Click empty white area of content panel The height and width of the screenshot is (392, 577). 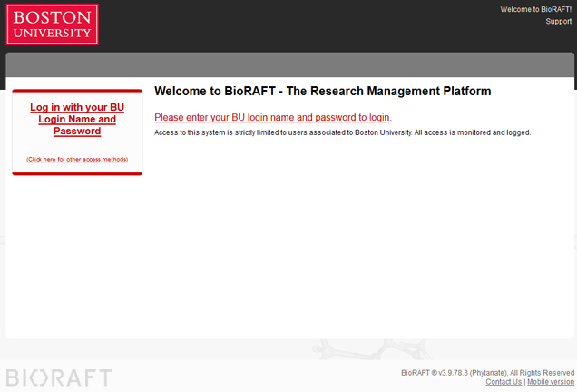(x=345, y=245)
